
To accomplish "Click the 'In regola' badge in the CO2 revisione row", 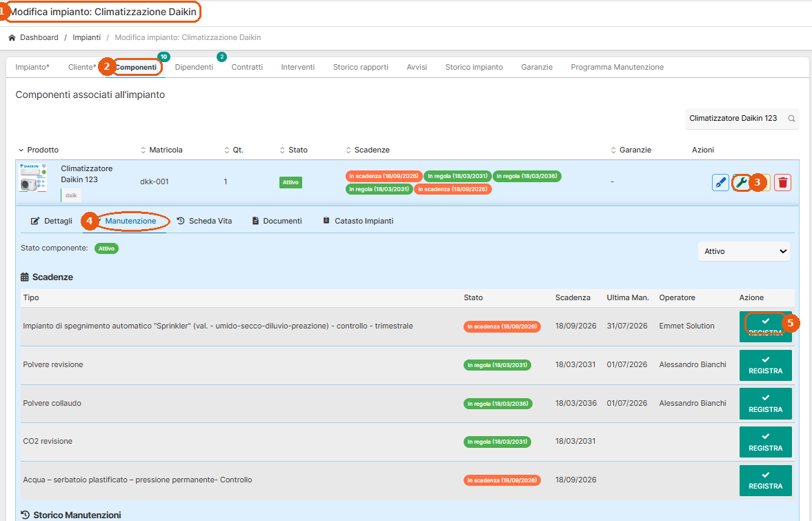I will 497,442.
